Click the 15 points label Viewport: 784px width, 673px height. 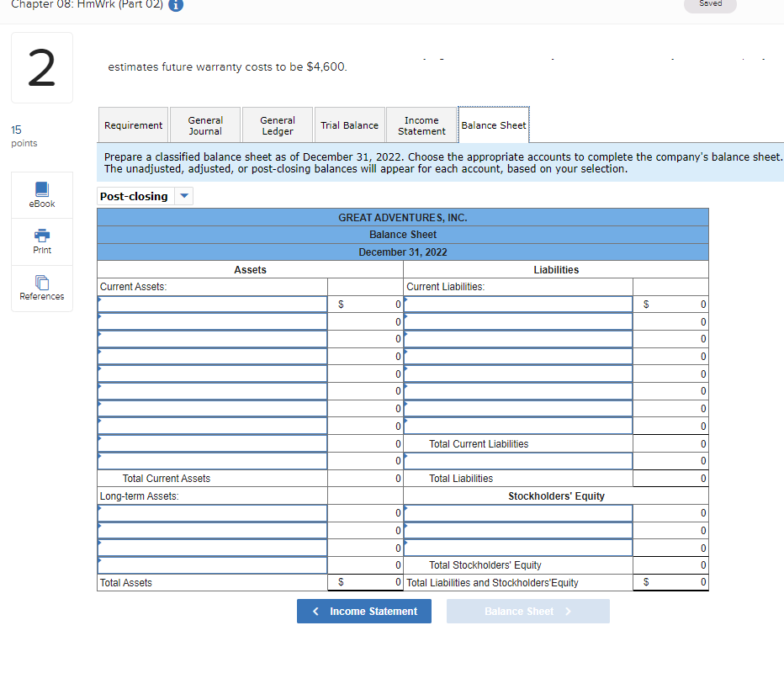24,136
